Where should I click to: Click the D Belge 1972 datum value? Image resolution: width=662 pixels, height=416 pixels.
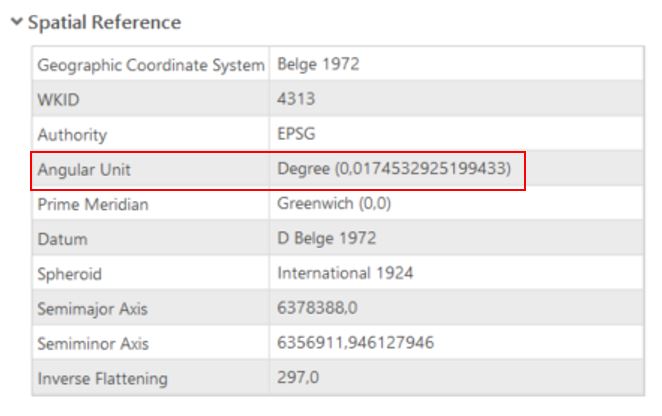(324, 240)
